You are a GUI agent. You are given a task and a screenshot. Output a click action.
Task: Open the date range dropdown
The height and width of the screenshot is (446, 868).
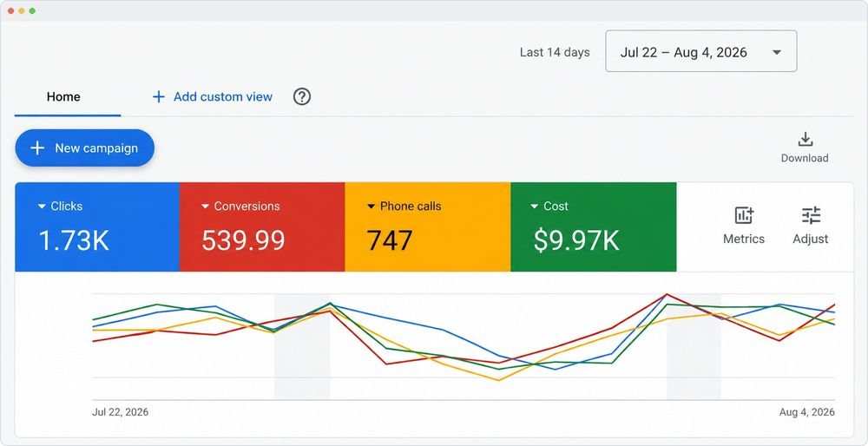pyautogui.click(x=700, y=51)
